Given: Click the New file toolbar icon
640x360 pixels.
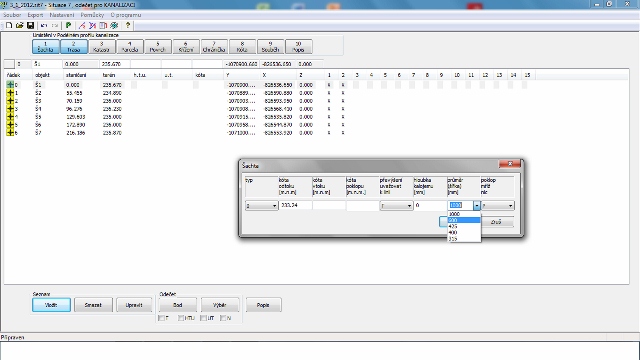Looking at the screenshot, I should click(x=9, y=25).
